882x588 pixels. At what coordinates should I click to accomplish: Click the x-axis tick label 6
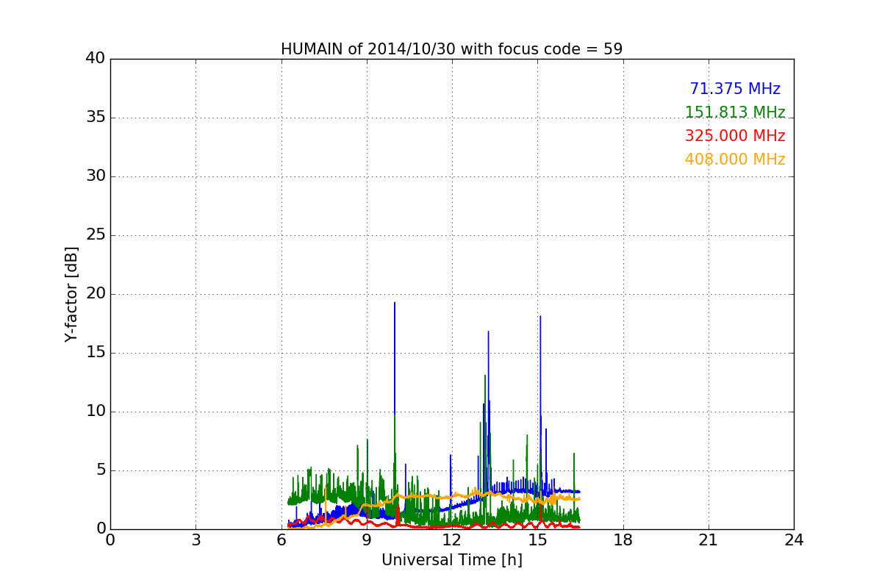pyautogui.click(x=281, y=540)
